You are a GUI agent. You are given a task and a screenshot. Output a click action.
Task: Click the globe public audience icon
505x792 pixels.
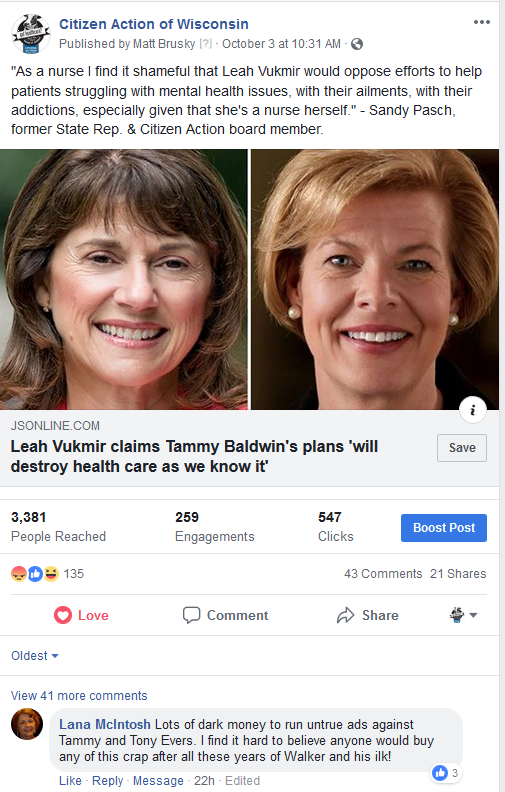click(x=357, y=44)
